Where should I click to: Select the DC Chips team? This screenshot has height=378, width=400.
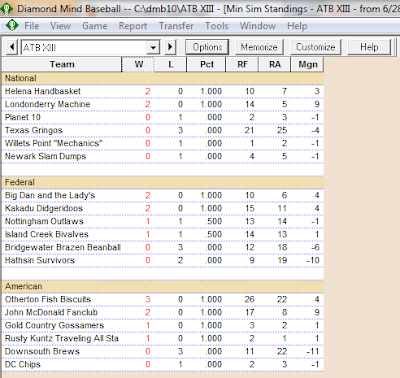point(22,364)
